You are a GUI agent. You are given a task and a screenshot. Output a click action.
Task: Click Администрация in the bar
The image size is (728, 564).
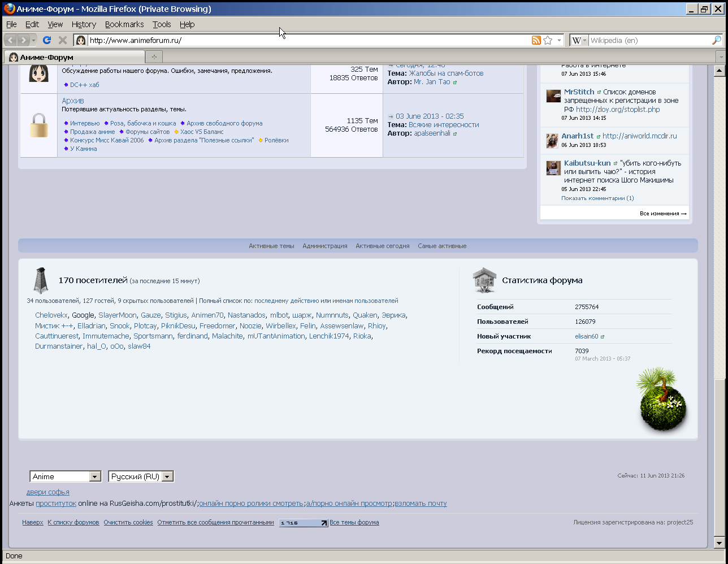(325, 246)
